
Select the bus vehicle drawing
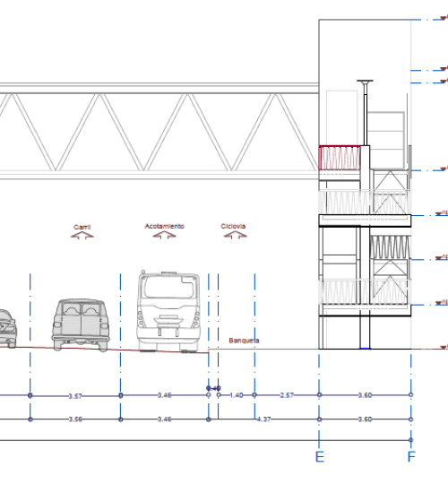[x=168, y=311]
